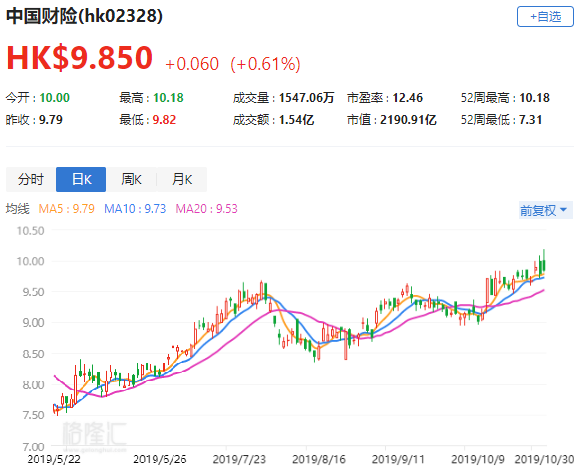Click the MA5 : 9.79 indicator label

coord(66,209)
